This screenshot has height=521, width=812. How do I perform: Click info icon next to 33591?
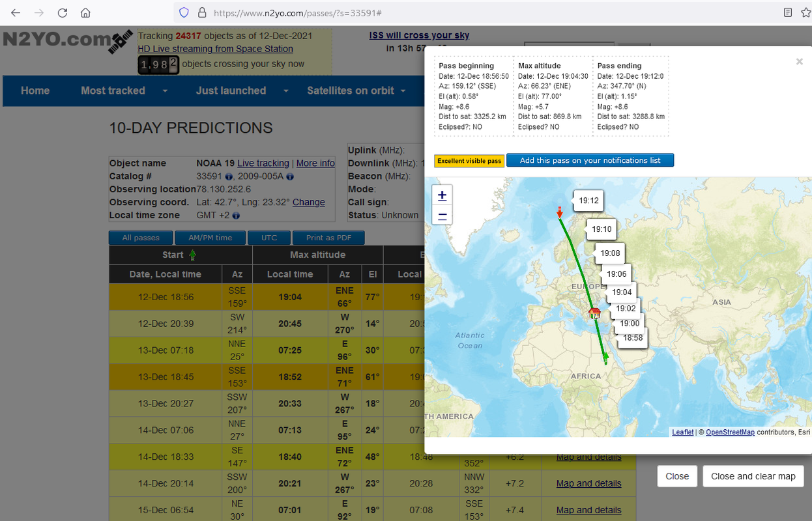click(229, 176)
